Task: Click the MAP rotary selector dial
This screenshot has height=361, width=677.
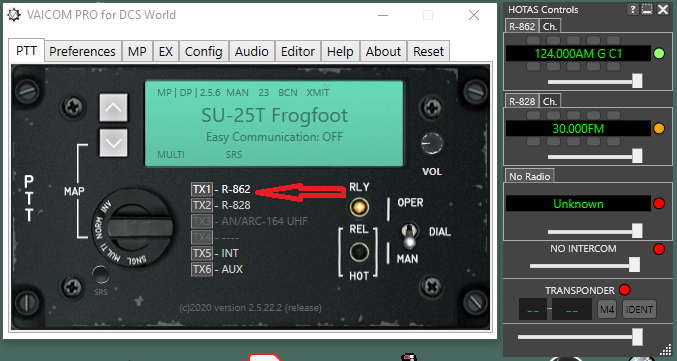Action: [x=134, y=227]
